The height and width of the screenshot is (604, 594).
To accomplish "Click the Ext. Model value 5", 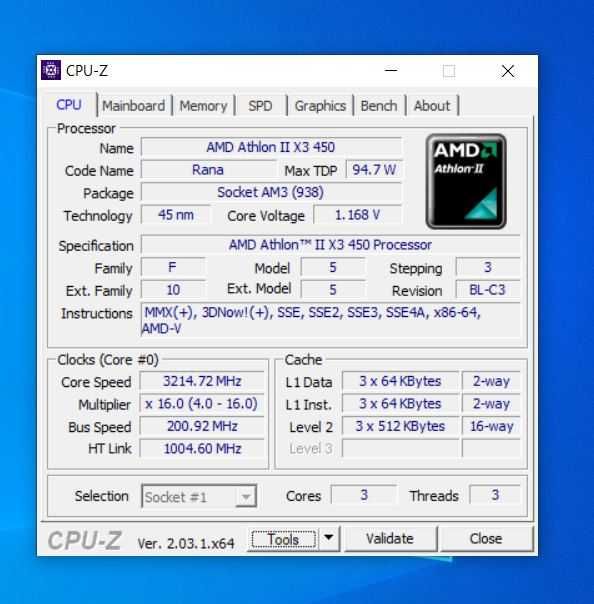I will [x=333, y=290].
